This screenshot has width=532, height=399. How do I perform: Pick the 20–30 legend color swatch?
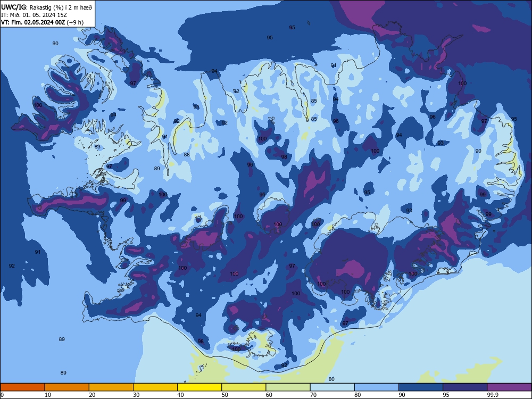(111, 387)
